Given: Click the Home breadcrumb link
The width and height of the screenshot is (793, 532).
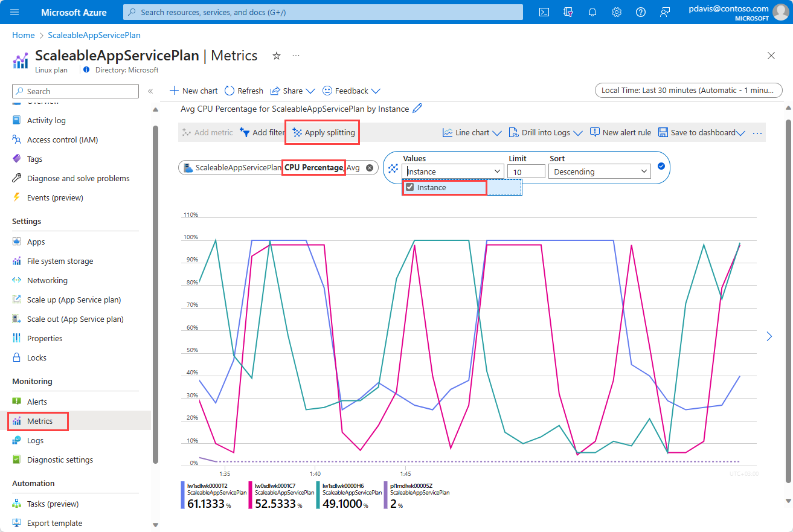Looking at the screenshot, I should click(x=23, y=35).
